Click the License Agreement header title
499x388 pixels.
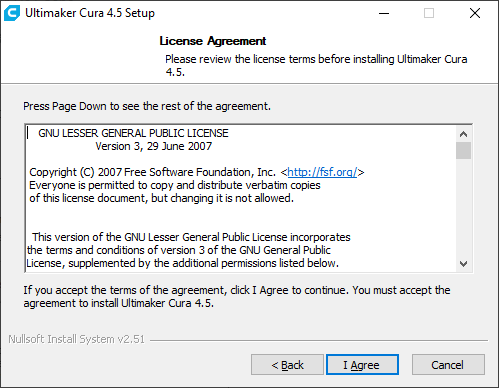(x=213, y=41)
